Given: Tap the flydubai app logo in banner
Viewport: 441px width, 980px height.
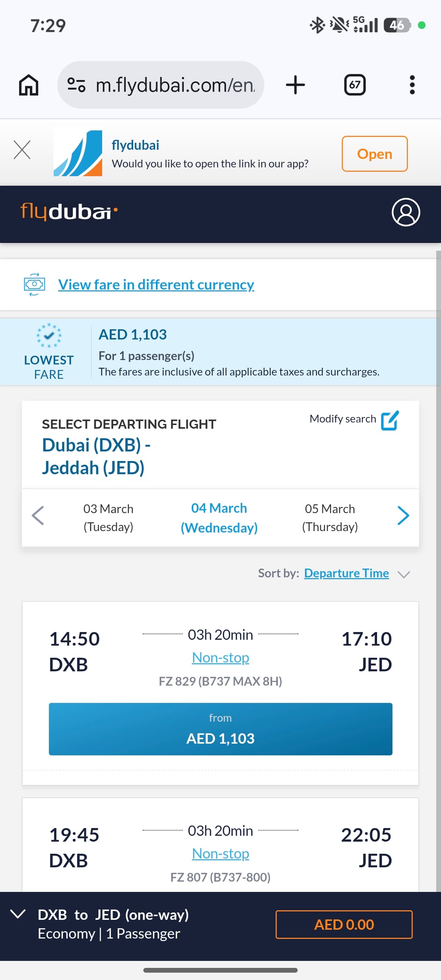Looking at the screenshot, I should (78, 153).
